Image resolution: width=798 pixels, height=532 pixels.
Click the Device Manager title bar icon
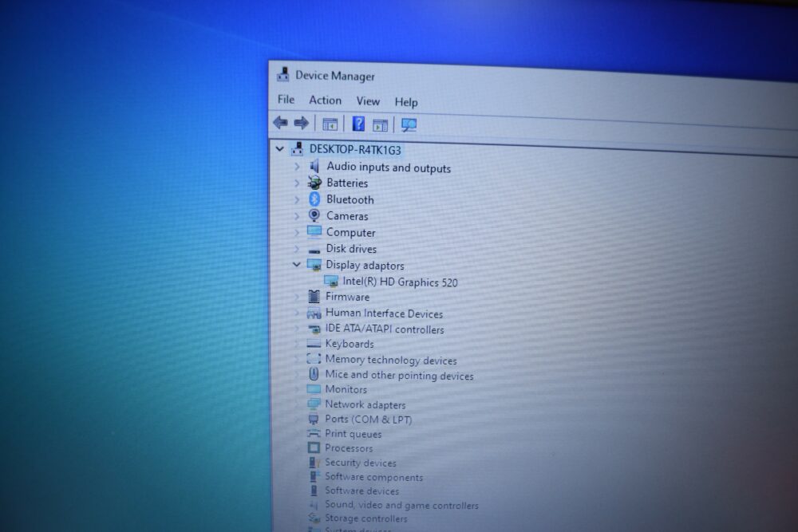point(283,75)
